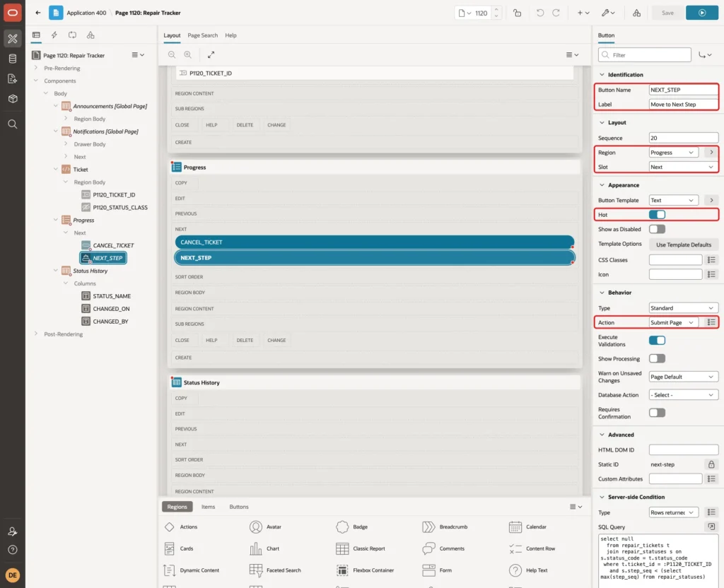The width and height of the screenshot is (724, 588).
Task: Open Gallery cube icon in sidebar
Action: [x=13, y=99]
